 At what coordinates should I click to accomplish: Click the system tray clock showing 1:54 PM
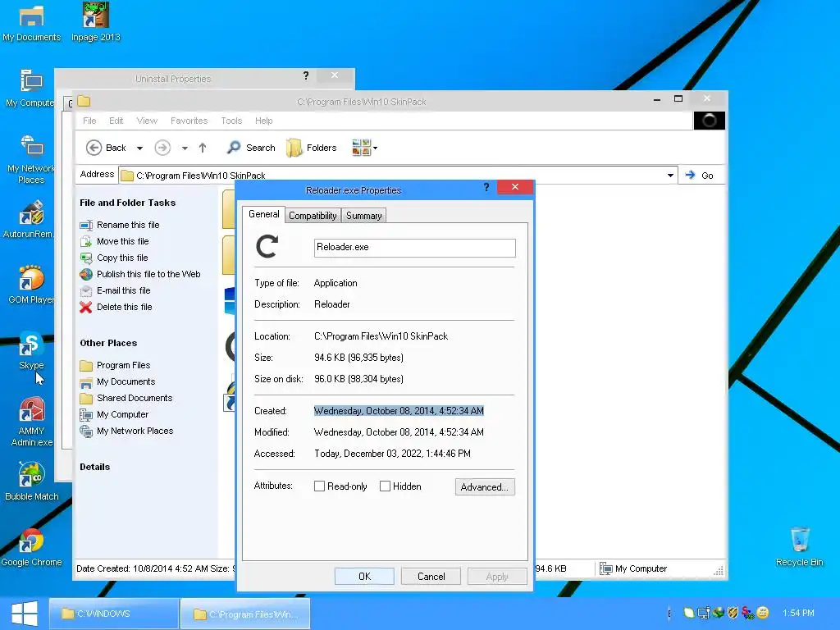coord(798,613)
